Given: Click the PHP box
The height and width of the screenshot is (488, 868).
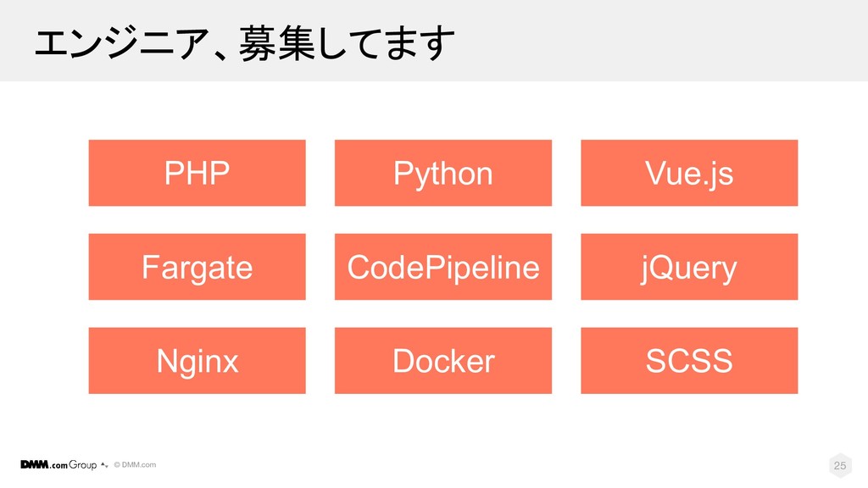Looking at the screenshot, I should click(197, 173).
